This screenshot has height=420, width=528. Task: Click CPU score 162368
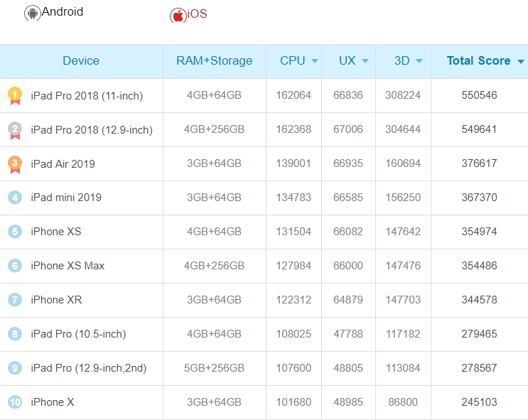pos(293,129)
